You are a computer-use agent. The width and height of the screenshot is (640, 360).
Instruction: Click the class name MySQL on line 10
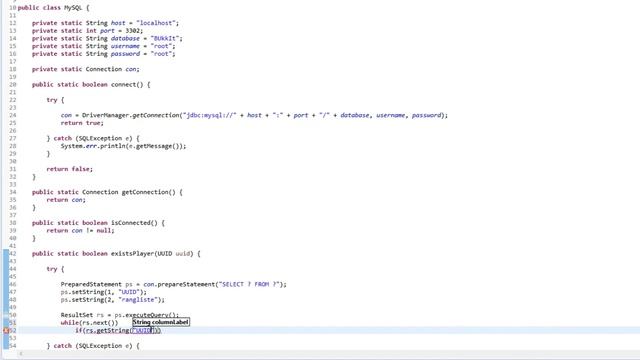click(73, 8)
